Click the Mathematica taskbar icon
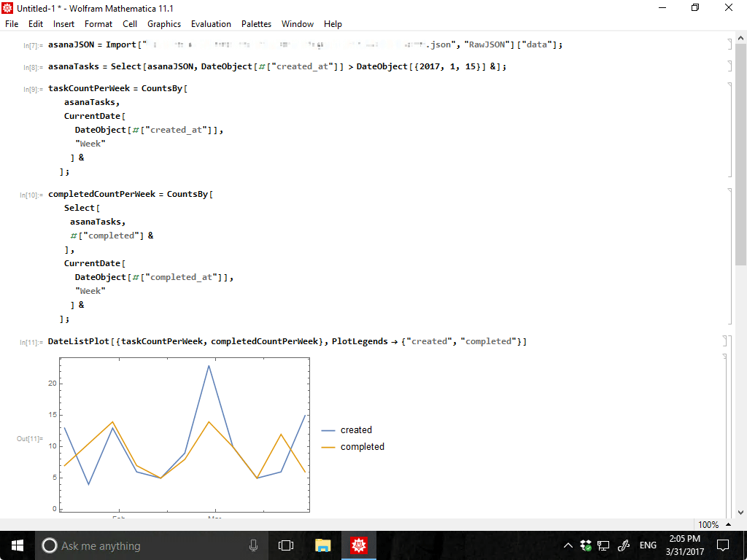 click(x=358, y=545)
